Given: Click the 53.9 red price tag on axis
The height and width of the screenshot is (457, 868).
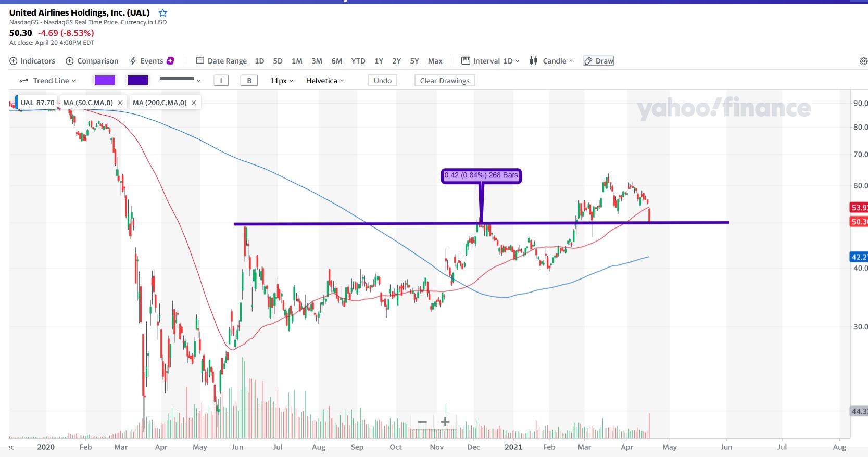Looking at the screenshot, I should point(859,208).
